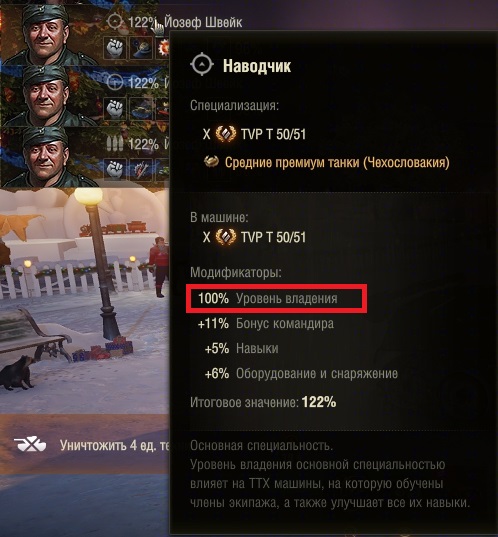
Task: Open the gunner crew member portrait
Action: point(46,34)
